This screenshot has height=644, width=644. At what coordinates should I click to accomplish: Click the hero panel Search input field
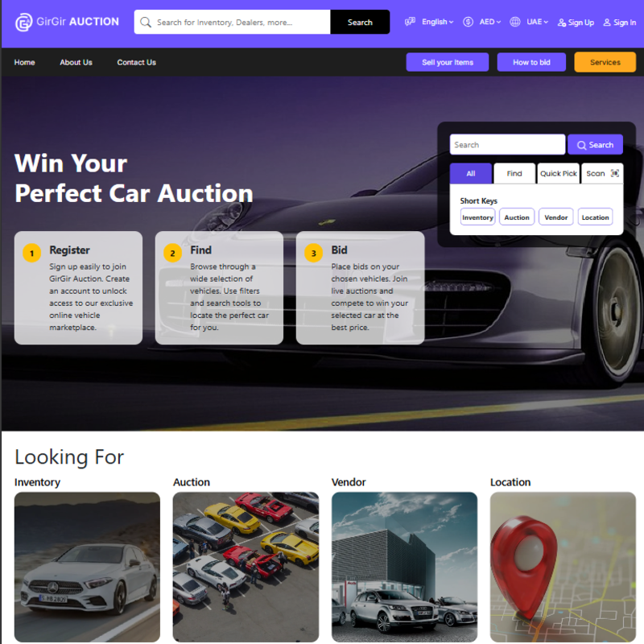[507, 145]
